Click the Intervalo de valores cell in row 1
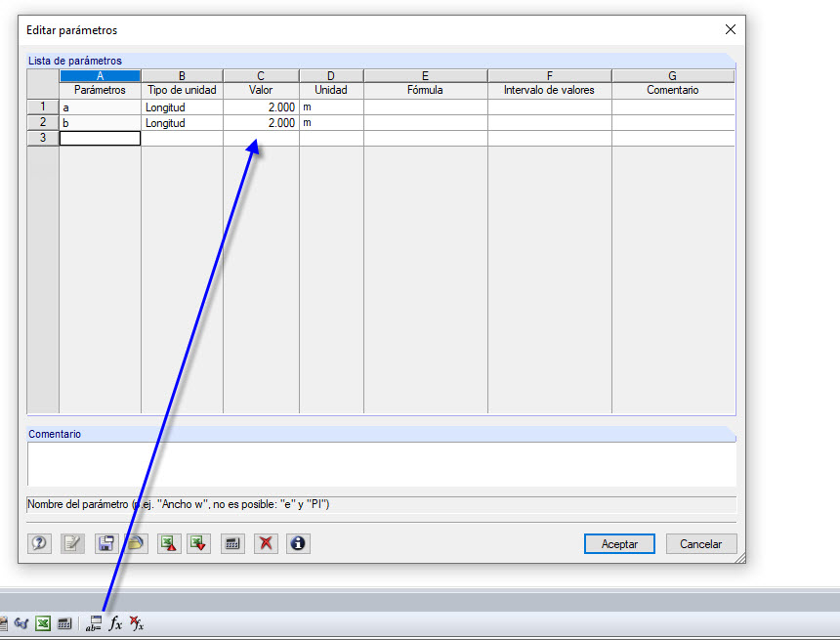 click(550, 107)
